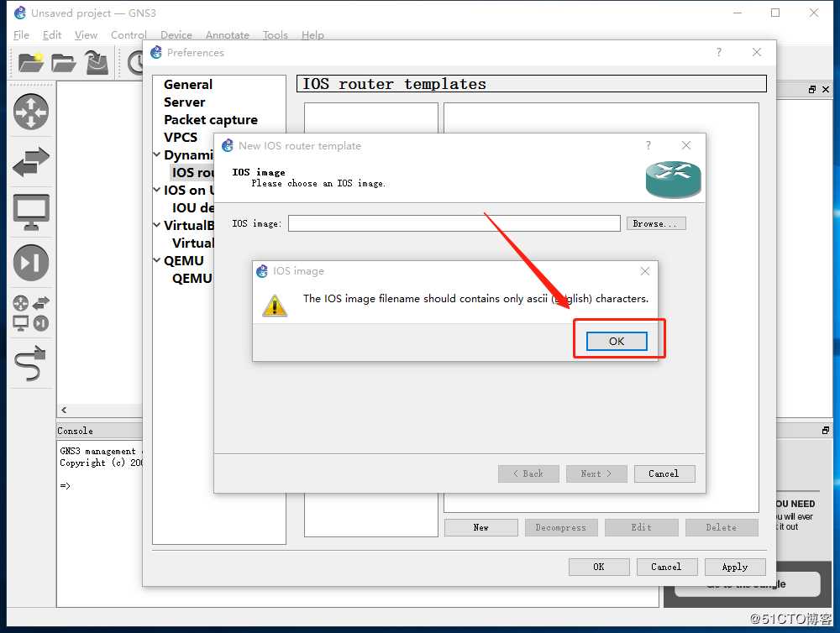Open the Edit menu
This screenshot has width=840, height=633.
52,34
